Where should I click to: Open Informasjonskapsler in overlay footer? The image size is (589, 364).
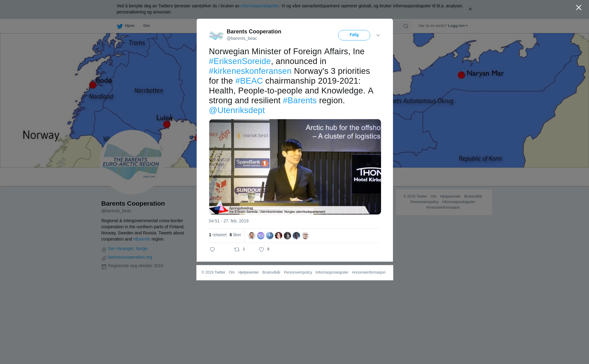pyautogui.click(x=332, y=272)
